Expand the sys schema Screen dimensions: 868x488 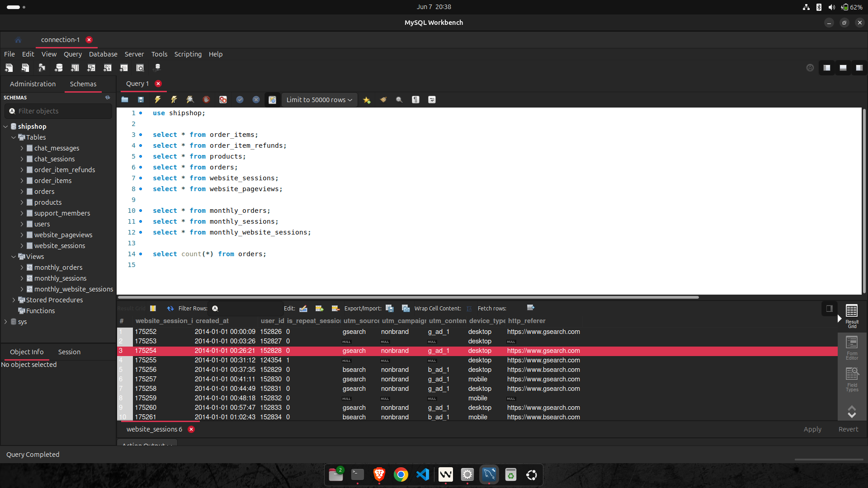(x=5, y=322)
